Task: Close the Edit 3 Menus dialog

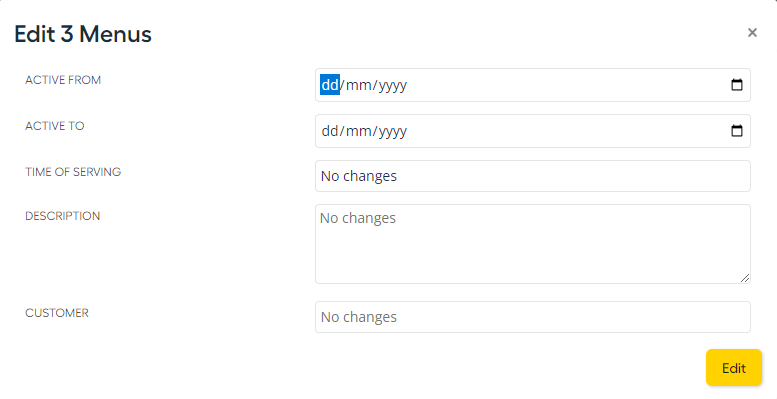Action: pyautogui.click(x=752, y=33)
